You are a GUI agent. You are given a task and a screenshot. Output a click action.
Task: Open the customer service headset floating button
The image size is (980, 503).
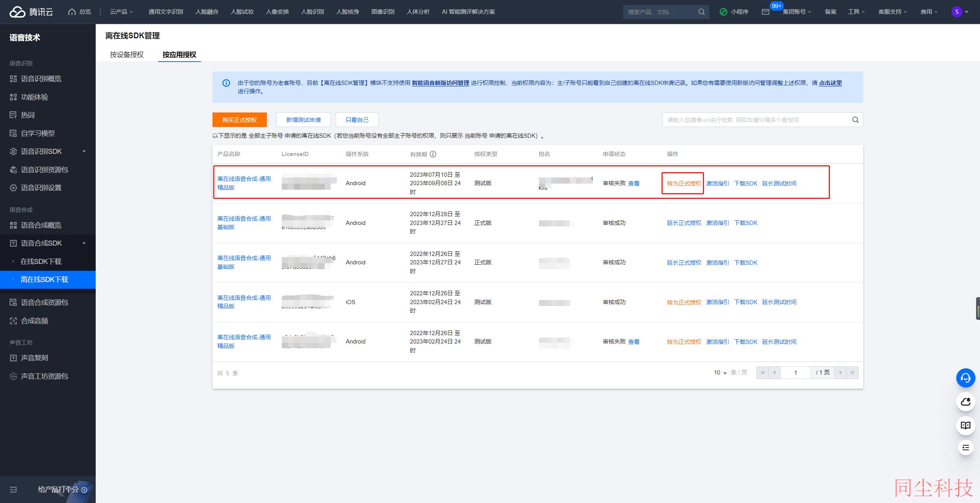coord(965,378)
